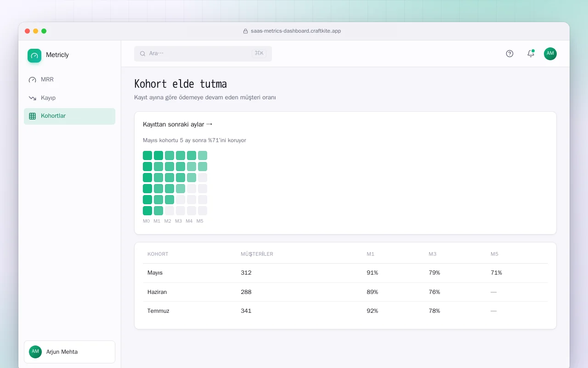Click the 91% M1 value
The width and height of the screenshot is (588, 368).
(x=372, y=273)
